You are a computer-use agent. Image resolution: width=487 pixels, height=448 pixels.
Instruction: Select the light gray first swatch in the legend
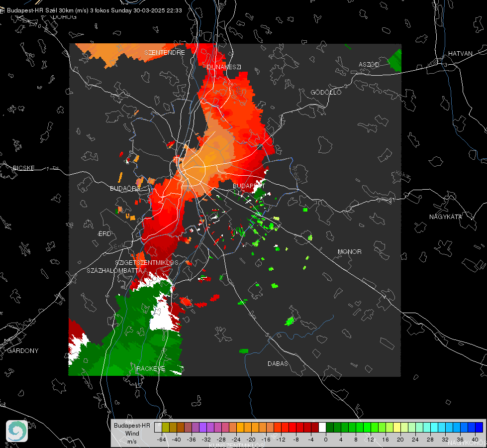pos(158,427)
